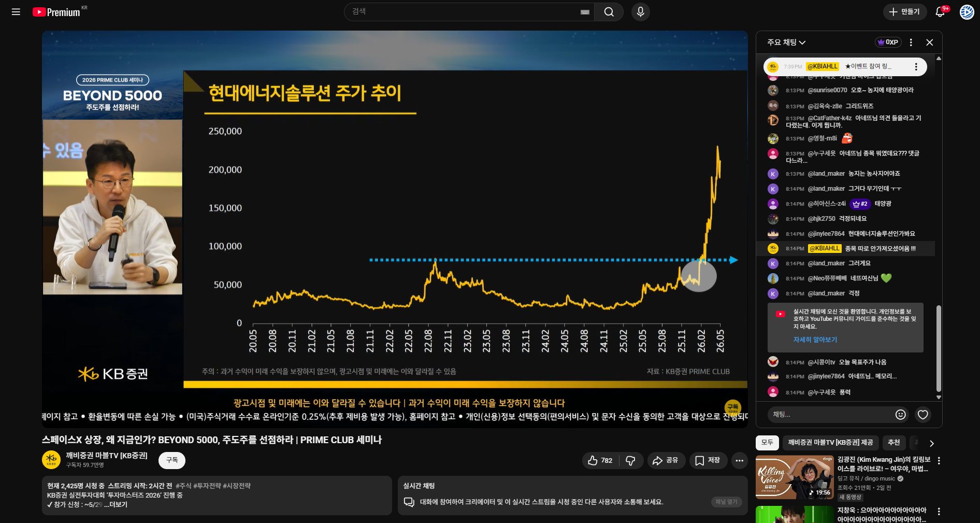Save video to a playlist

coord(708,460)
